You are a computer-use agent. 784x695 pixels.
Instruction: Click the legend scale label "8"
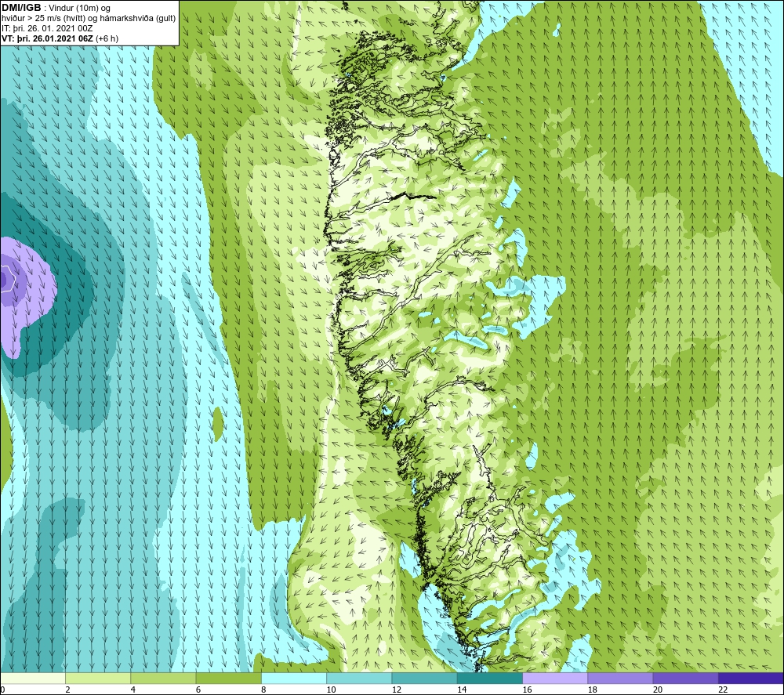pos(264,690)
